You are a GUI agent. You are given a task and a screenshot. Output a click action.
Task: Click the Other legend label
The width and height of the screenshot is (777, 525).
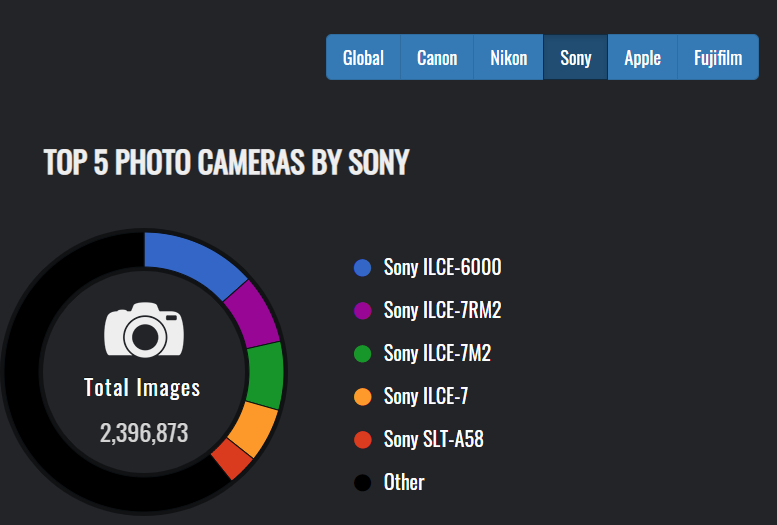point(404,482)
